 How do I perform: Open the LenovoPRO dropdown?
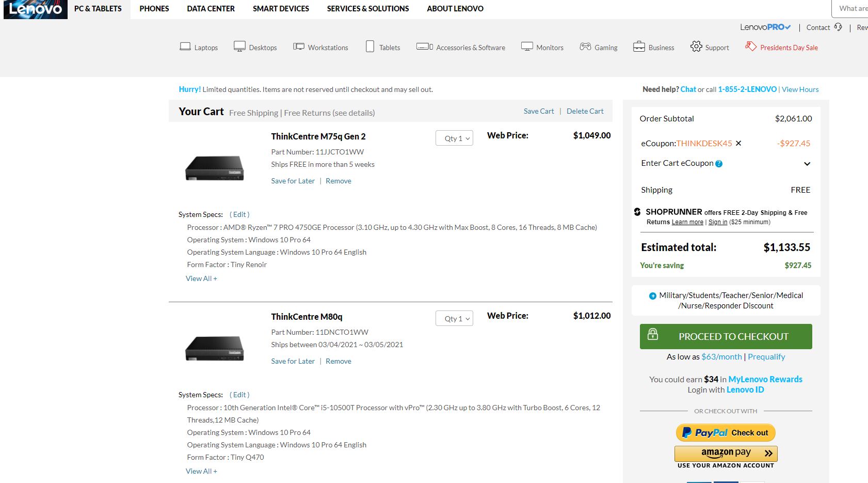coord(765,27)
